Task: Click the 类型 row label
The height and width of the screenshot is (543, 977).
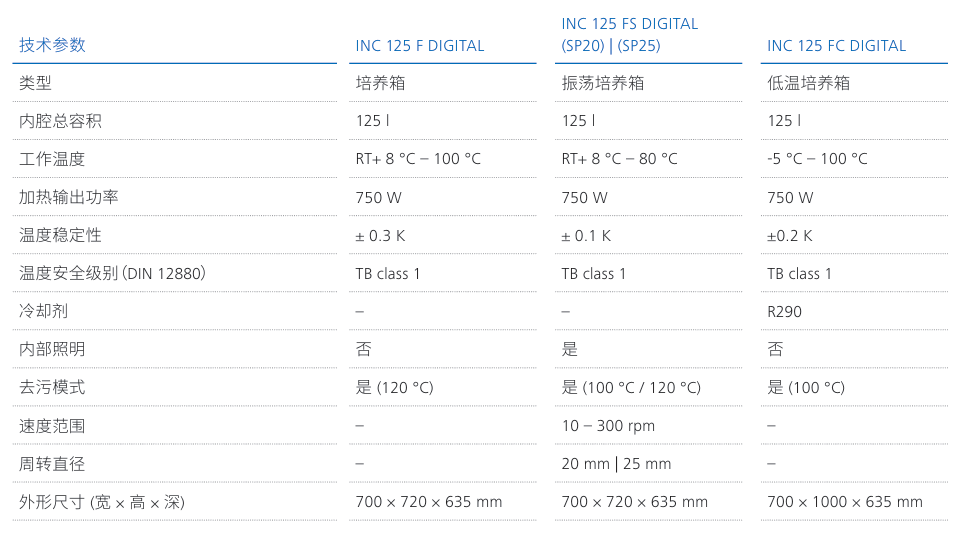Action: (35, 83)
